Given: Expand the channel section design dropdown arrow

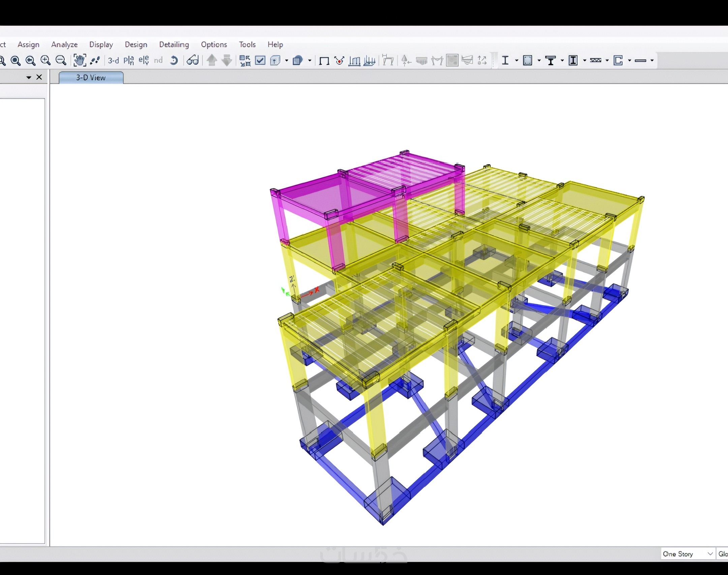Looking at the screenshot, I should click(x=630, y=61).
